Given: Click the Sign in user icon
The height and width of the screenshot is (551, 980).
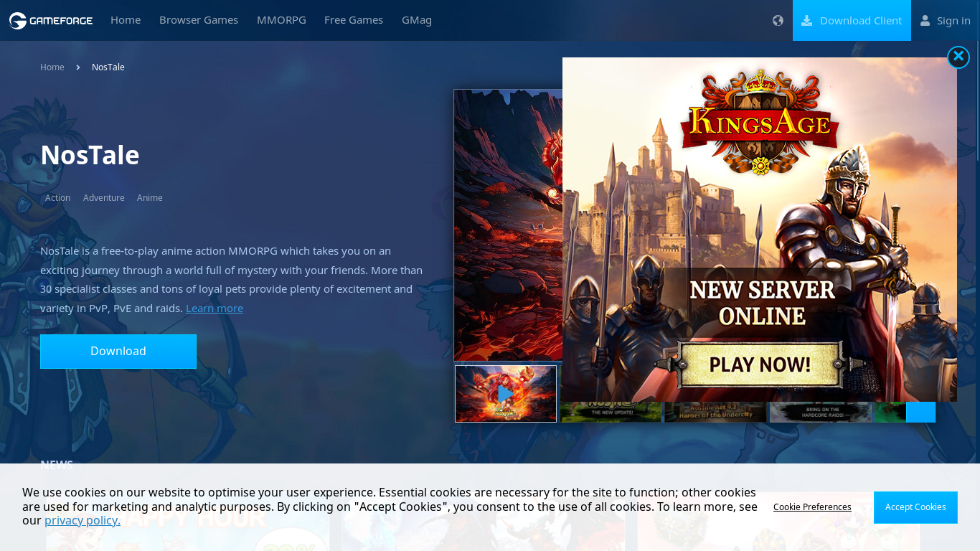Looking at the screenshot, I should (x=925, y=20).
